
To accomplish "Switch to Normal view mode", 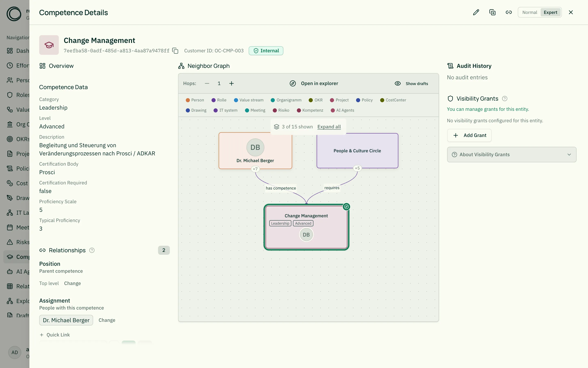I will click(529, 12).
